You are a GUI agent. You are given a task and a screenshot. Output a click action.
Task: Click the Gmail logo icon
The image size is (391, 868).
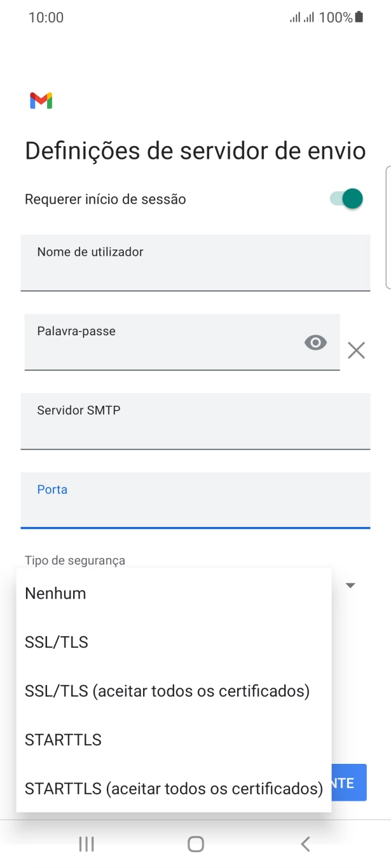[39, 100]
